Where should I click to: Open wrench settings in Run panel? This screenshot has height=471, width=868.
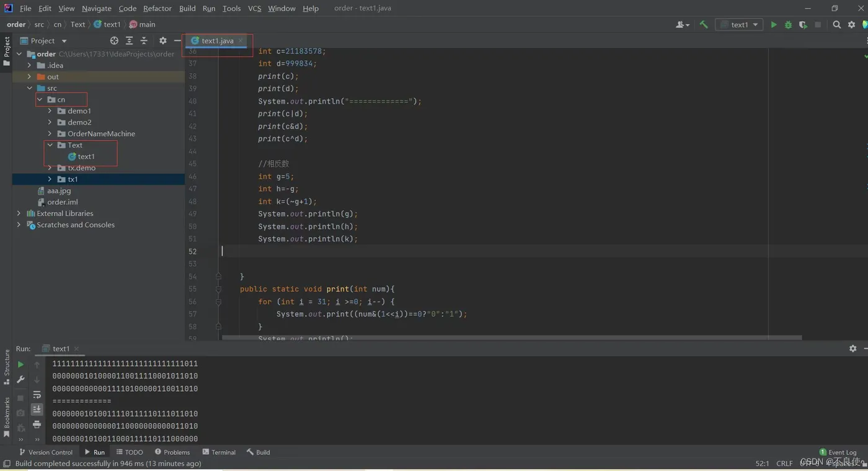[20, 379]
